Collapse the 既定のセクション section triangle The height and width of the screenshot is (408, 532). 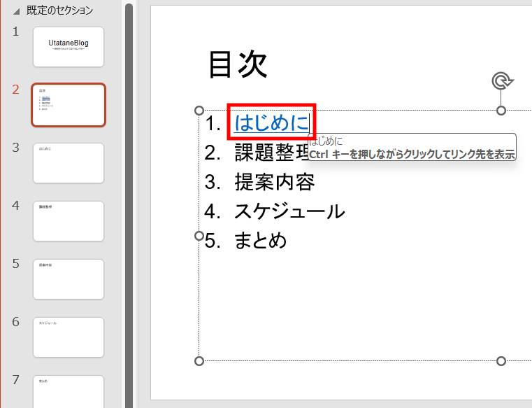click(16, 12)
